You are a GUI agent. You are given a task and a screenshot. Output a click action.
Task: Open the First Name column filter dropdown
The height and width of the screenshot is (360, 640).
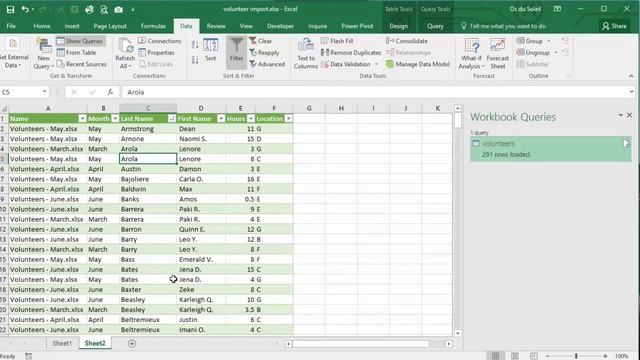(x=221, y=118)
